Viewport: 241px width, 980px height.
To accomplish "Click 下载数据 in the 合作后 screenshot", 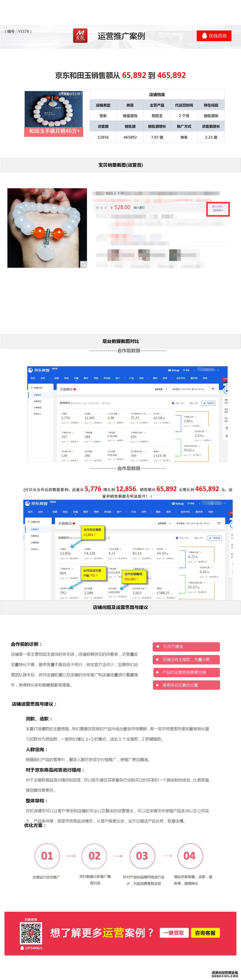I will coord(214,538).
